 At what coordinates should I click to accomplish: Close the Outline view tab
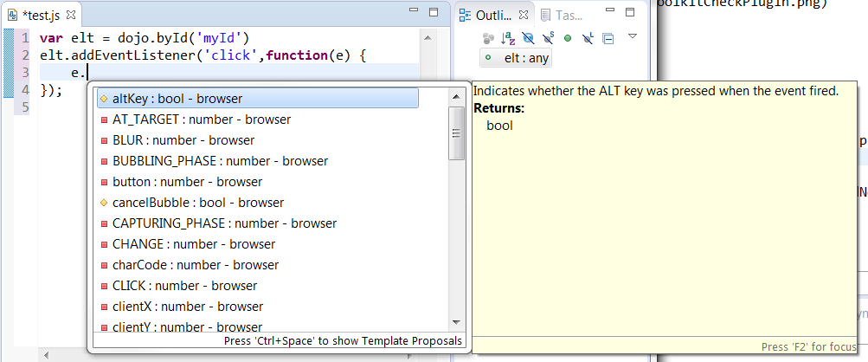[524, 15]
